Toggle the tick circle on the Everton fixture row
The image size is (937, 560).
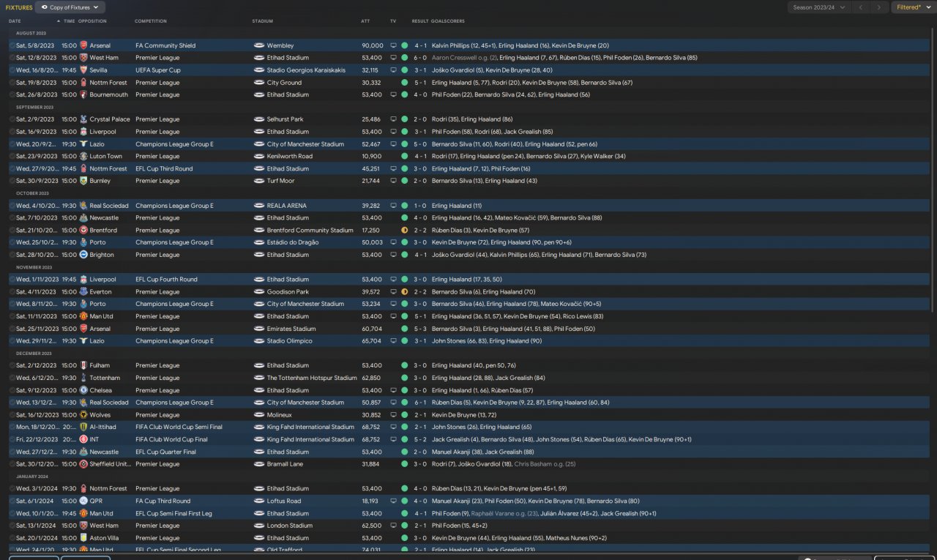(12, 291)
